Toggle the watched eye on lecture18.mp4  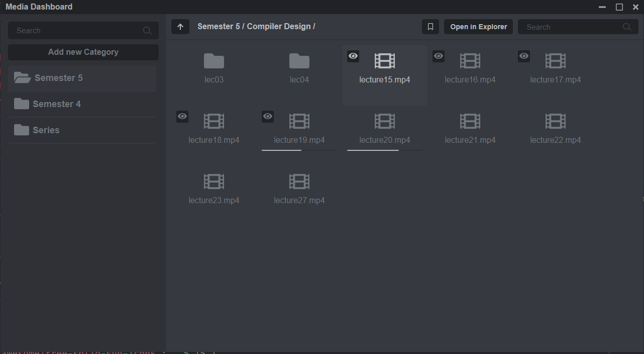(182, 117)
